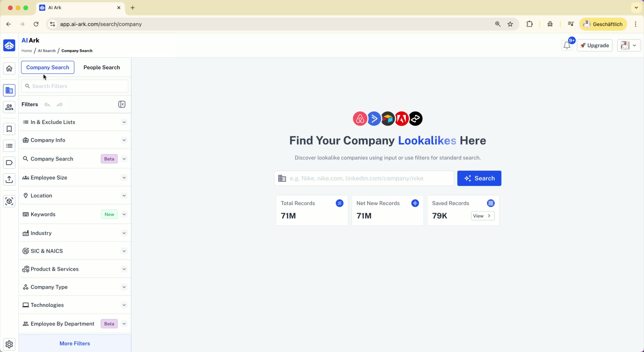Open the home icon in left sidebar
Image resolution: width=644 pixels, height=352 pixels.
pyautogui.click(x=9, y=68)
